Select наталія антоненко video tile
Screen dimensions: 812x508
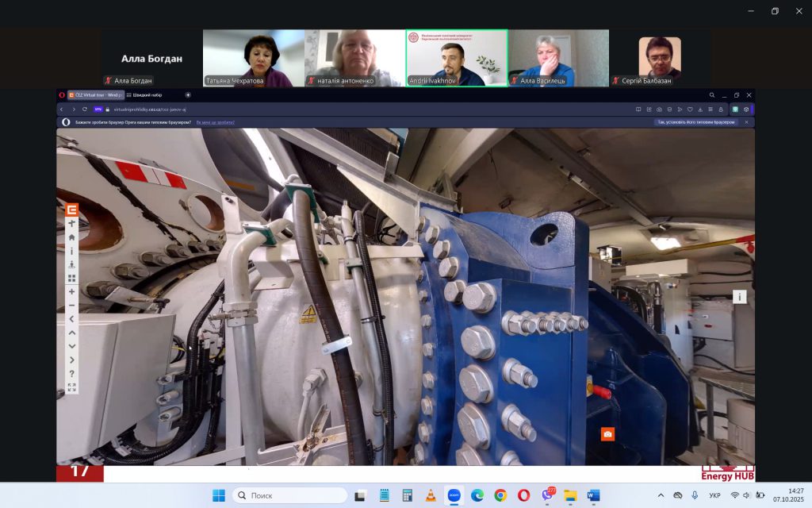pyautogui.click(x=355, y=58)
